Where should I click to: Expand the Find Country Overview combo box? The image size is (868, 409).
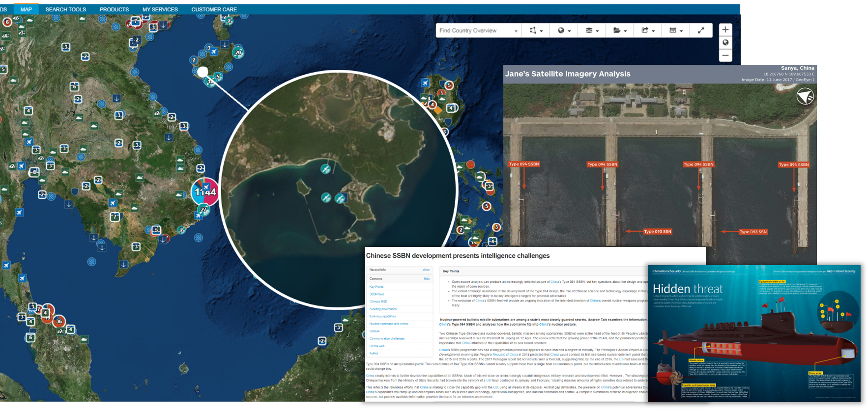click(x=478, y=30)
